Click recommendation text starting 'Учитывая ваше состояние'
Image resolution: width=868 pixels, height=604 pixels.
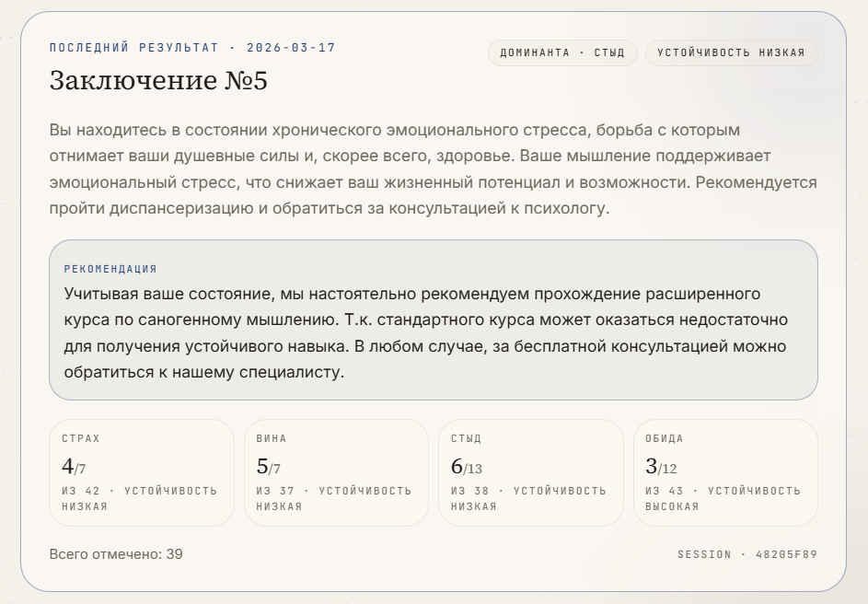(x=425, y=332)
